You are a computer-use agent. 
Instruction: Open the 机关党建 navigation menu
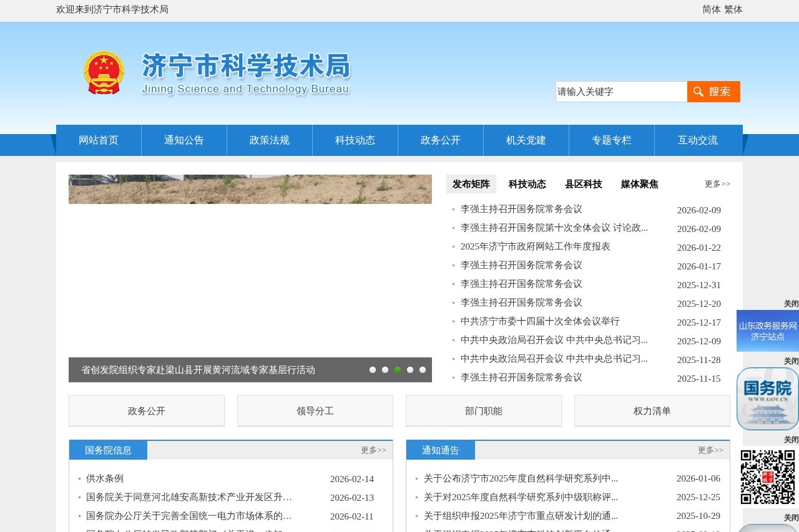point(526,140)
